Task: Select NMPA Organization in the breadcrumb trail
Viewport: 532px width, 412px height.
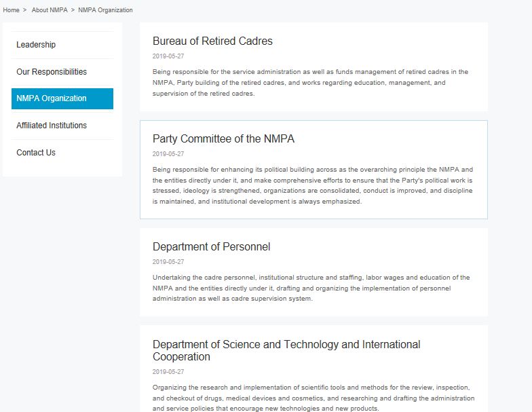Action: coord(105,10)
